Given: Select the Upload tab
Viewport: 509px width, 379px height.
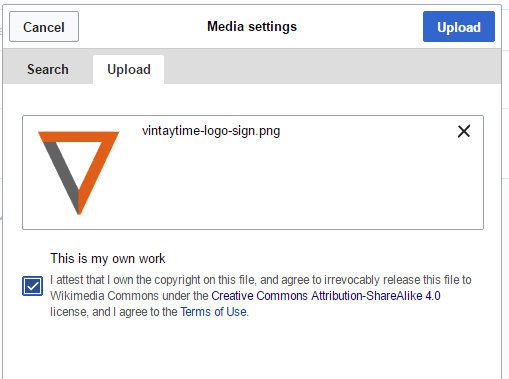Looking at the screenshot, I should (x=129, y=69).
